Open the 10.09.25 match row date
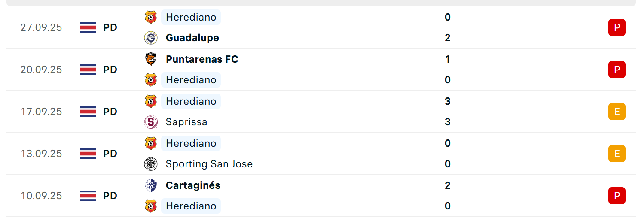Image resolution: width=644 pixels, height=218 pixels. 41,196
